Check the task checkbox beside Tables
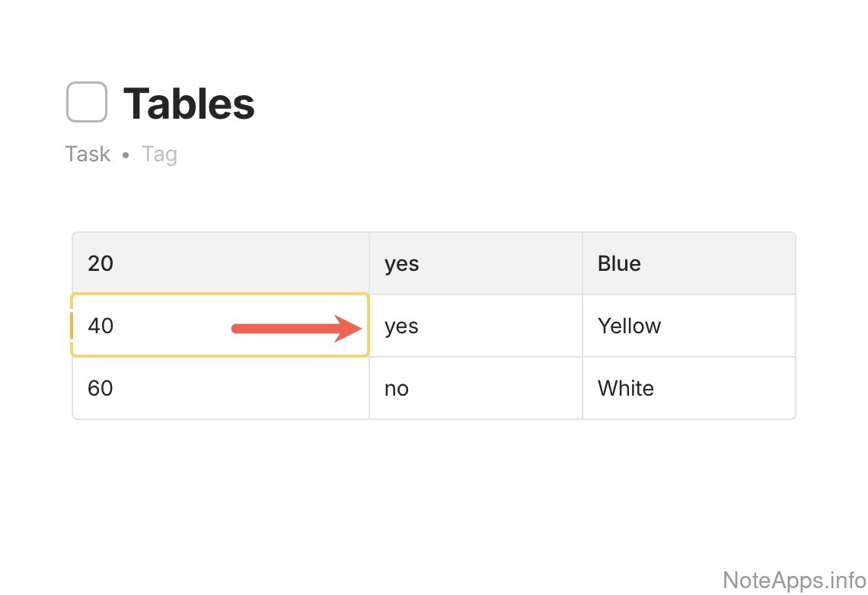868x595 pixels. pyautogui.click(x=86, y=102)
